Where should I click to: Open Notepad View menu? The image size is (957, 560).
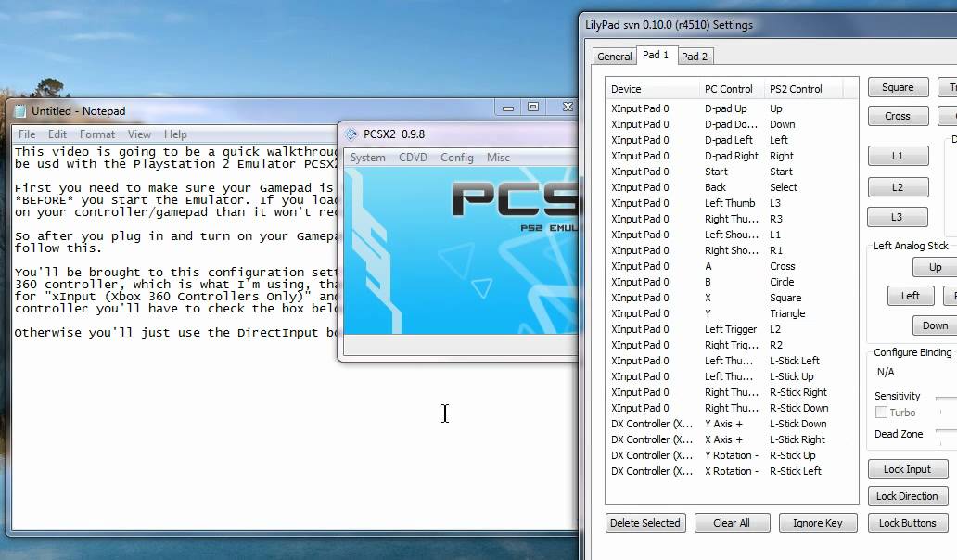[139, 134]
